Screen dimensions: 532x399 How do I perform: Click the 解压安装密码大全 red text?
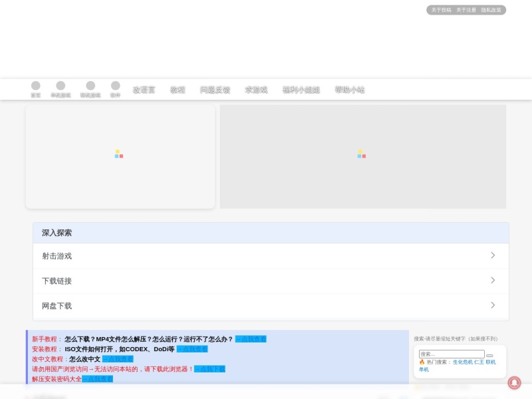[57, 379]
